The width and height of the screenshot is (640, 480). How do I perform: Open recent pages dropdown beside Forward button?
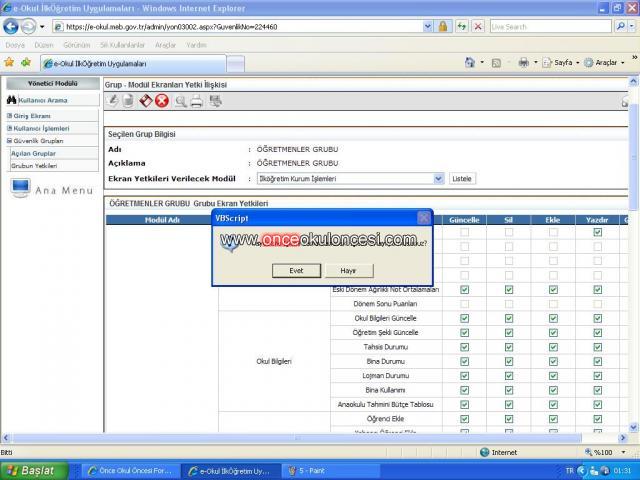tap(42, 27)
